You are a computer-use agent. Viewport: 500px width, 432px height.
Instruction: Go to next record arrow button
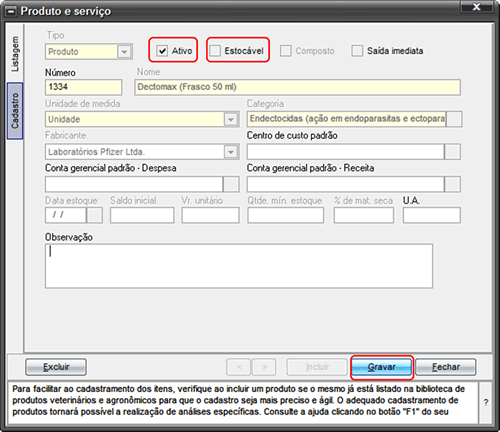pos(264,367)
